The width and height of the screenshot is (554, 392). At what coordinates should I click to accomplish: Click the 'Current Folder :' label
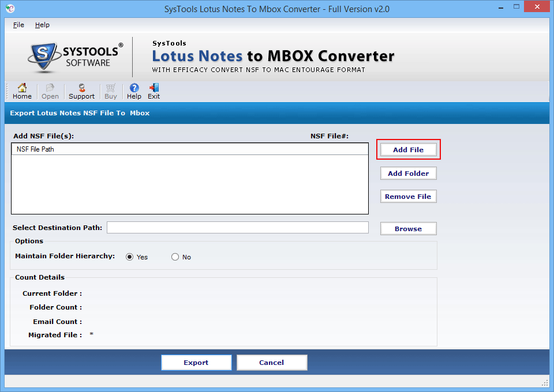[53, 293]
